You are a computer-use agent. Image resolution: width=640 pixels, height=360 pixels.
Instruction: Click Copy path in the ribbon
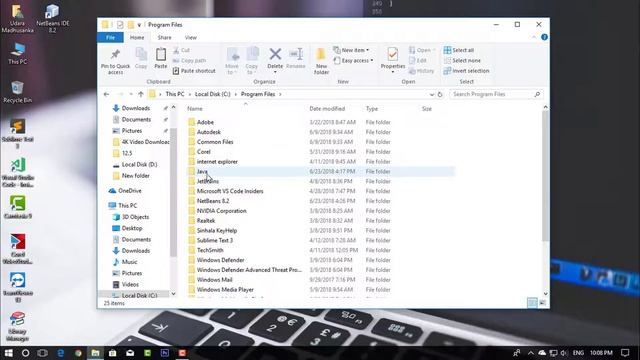pyautogui.click(x=189, y=60)
